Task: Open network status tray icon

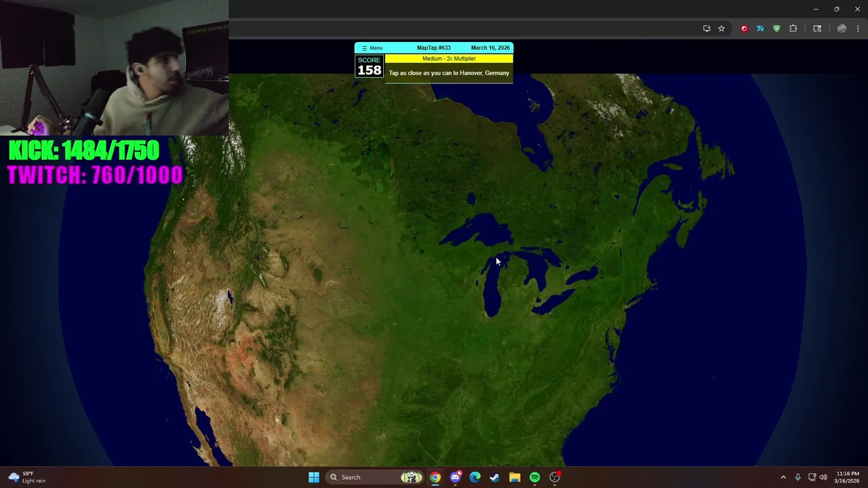Action: pos(812,477)
